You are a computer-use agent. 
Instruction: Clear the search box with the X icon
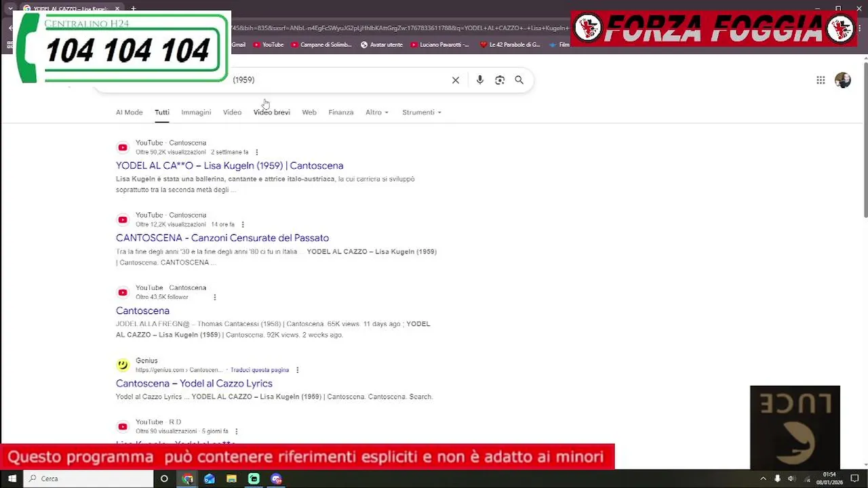click(456, 80)
